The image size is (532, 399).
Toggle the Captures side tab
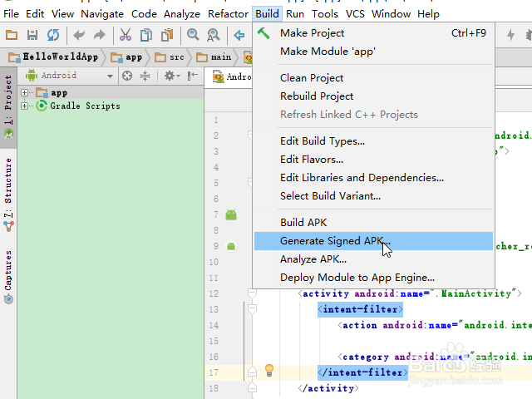[x=8, y=276]
